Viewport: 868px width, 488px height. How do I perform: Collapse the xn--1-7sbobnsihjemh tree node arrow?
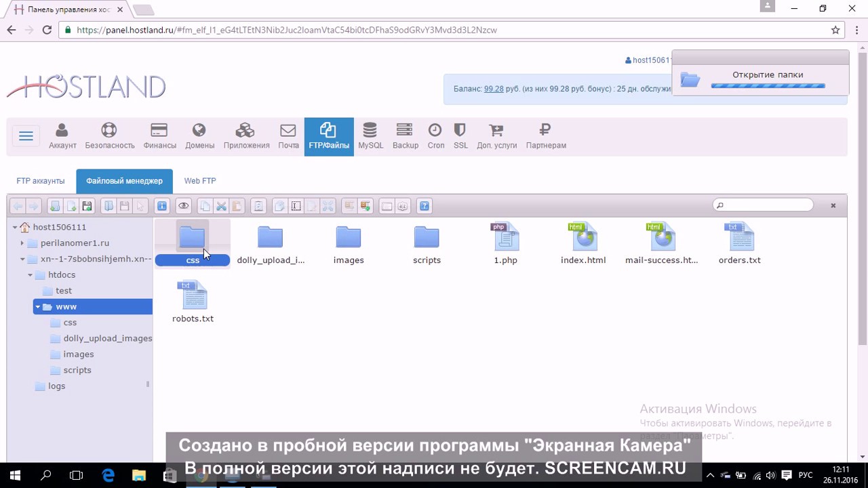click(22, 259)
